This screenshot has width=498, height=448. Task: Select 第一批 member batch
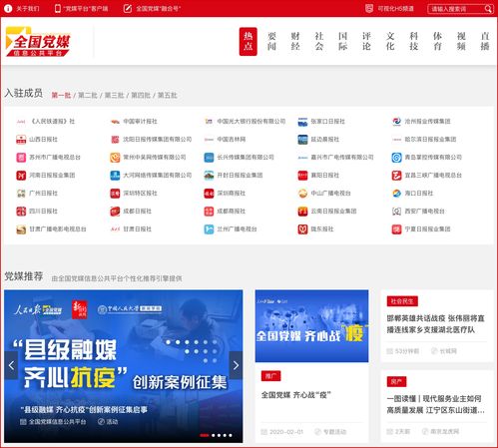(61, 96)
